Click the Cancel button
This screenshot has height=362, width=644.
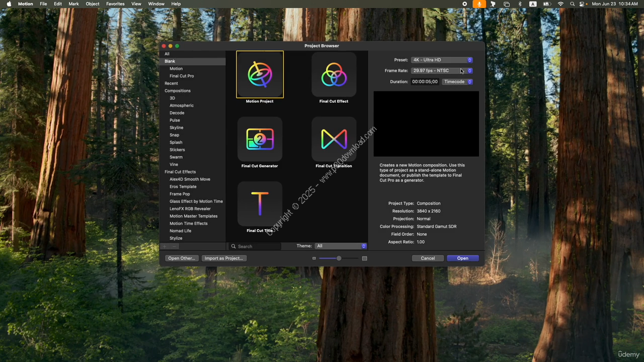point(428,258)
